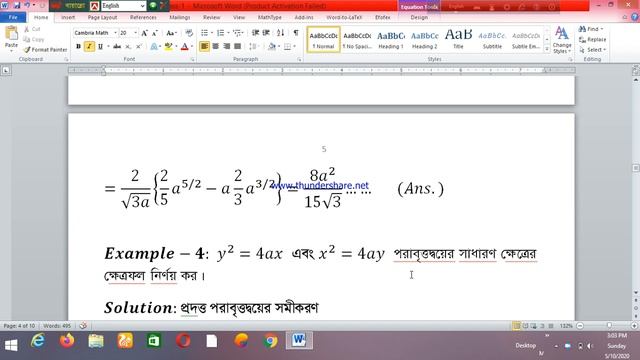Open font color dropdown arrow
The height and width of the screenshot is (360, 640).
pos(192,47)
